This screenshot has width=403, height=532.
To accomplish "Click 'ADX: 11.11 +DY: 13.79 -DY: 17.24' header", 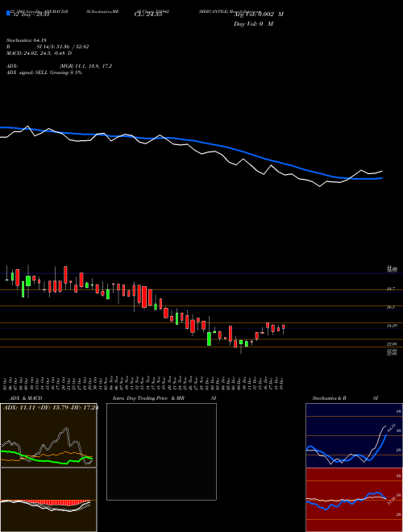I will 50,407.
